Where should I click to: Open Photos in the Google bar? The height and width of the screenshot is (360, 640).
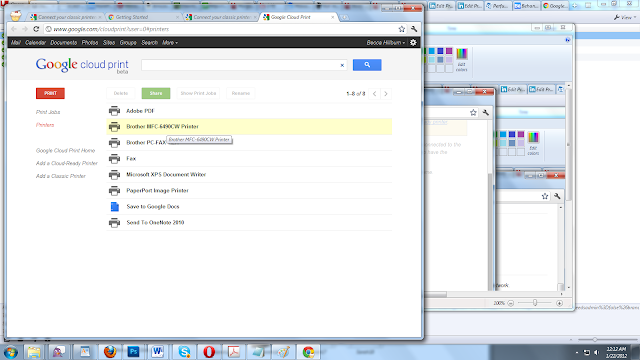pos(89,42)
